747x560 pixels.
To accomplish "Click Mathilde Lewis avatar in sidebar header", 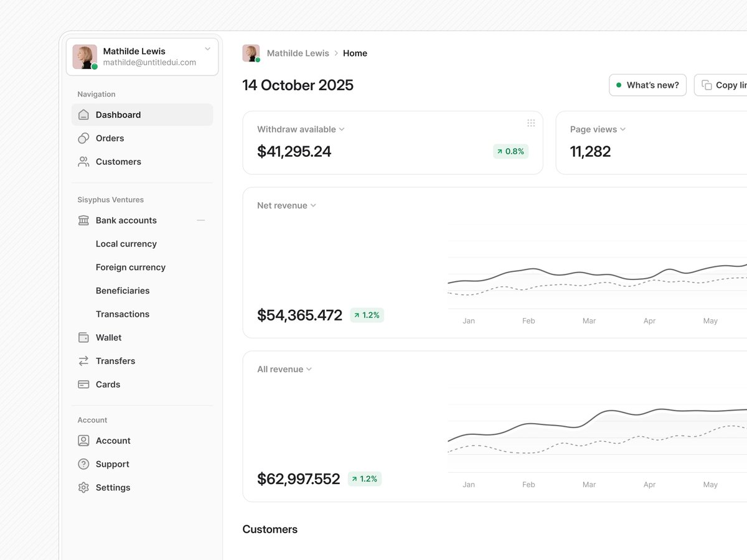I will coord(85,57).
